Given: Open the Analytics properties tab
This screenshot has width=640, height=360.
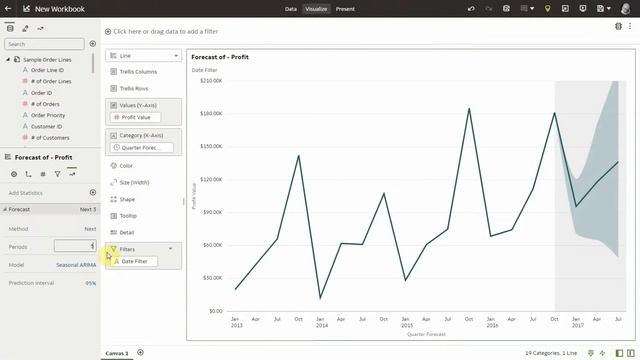Looking at the screenshot, I should tap(72, 174).
